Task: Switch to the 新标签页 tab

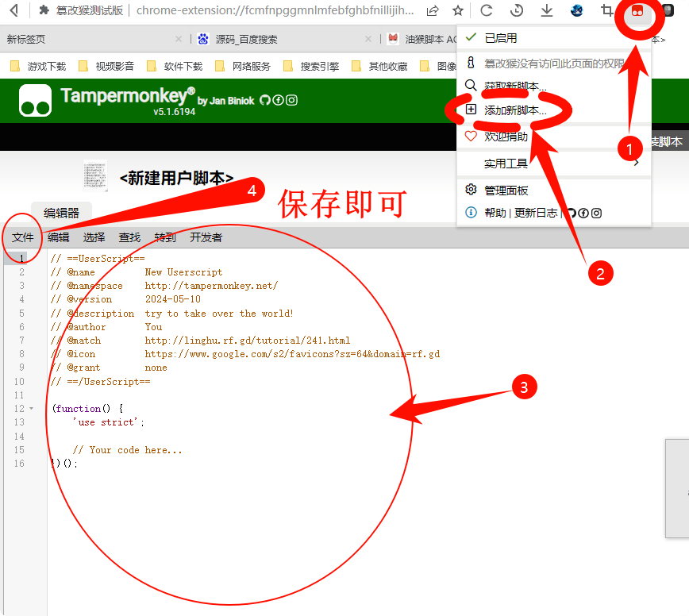Action: pyautogui.click(x=26, y=39)
